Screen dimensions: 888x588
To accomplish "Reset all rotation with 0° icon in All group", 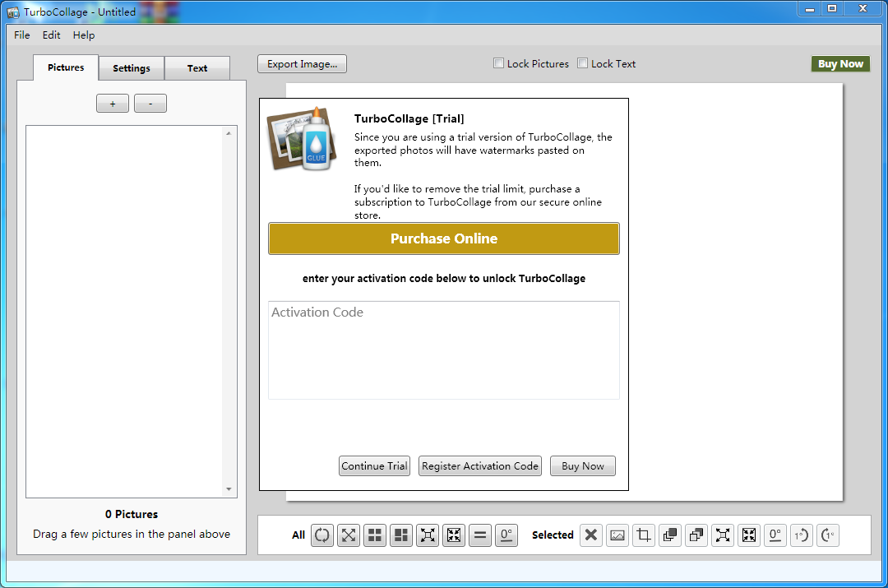I will [506, 535].
